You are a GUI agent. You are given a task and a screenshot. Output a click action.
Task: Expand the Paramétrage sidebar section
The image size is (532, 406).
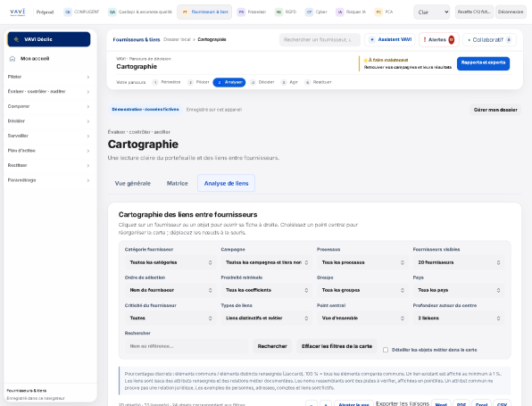(x=48, y=180)
